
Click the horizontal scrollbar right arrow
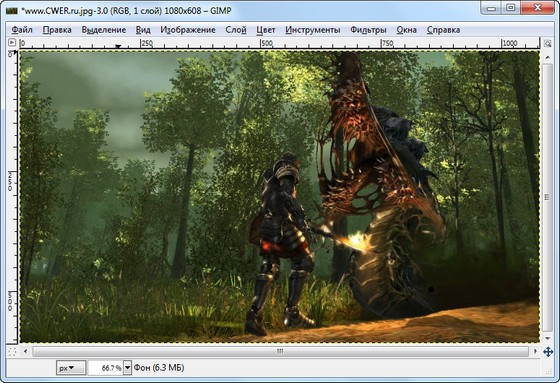535,352
